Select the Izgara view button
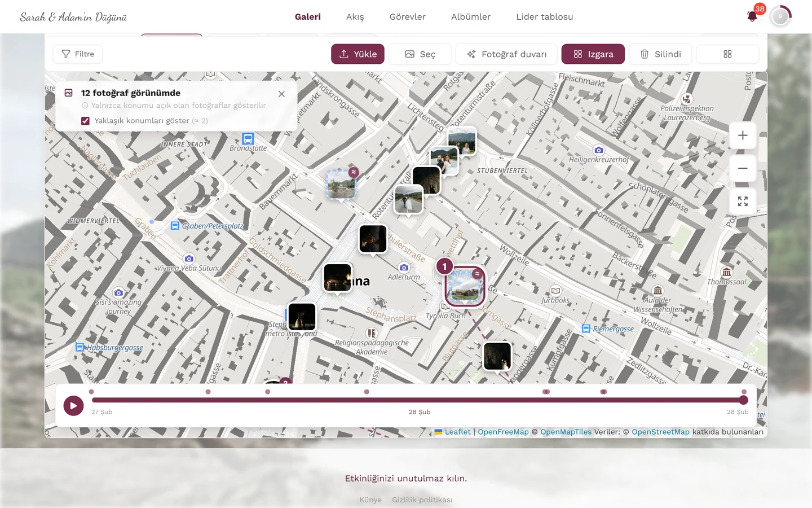812x508 pixels. tap(593, 54)
